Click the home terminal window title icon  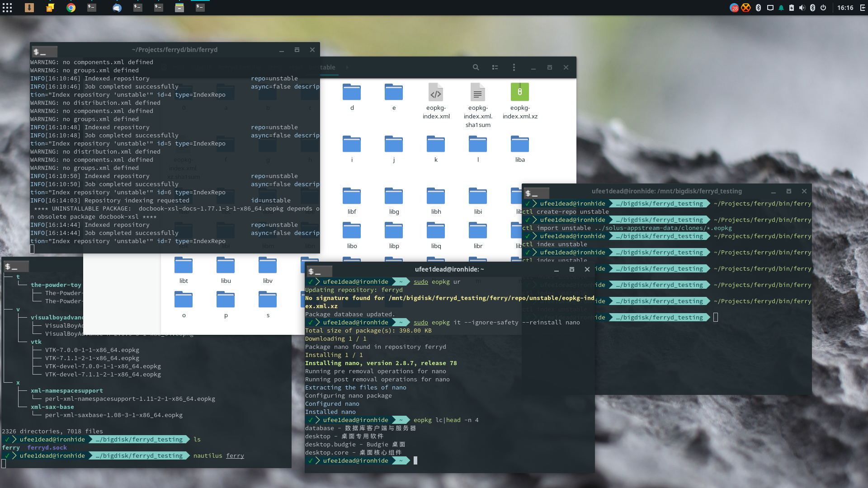(x=320, y=271)
